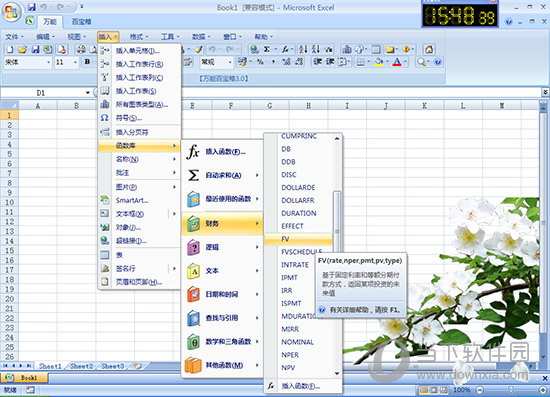Open the number format 常规 dropdown
550x397 pixels.
pyautogui.click(x=230, y=62)
